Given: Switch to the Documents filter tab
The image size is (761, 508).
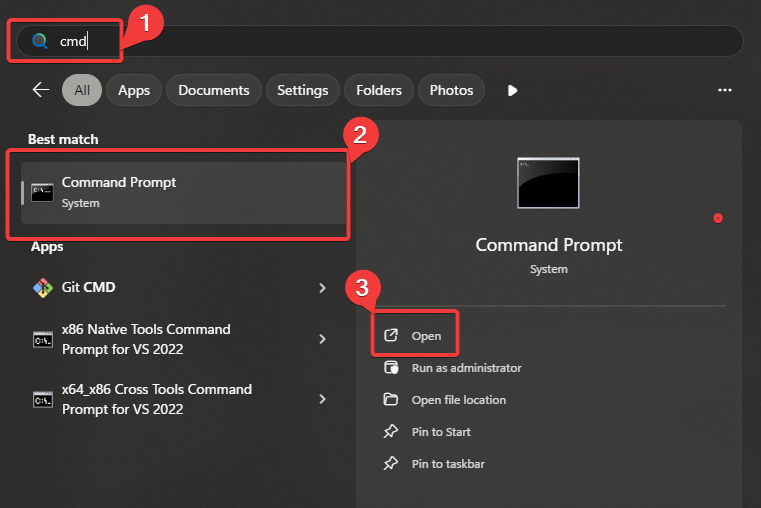Looking at the screenshot, I should (x=213, y=90).
